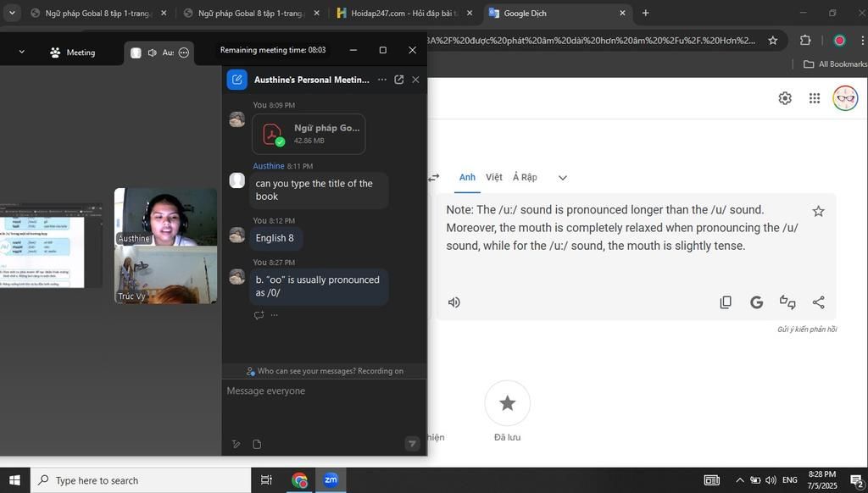Copy the translation to clipboard
The image size is (868, 493).
(726, 302)
